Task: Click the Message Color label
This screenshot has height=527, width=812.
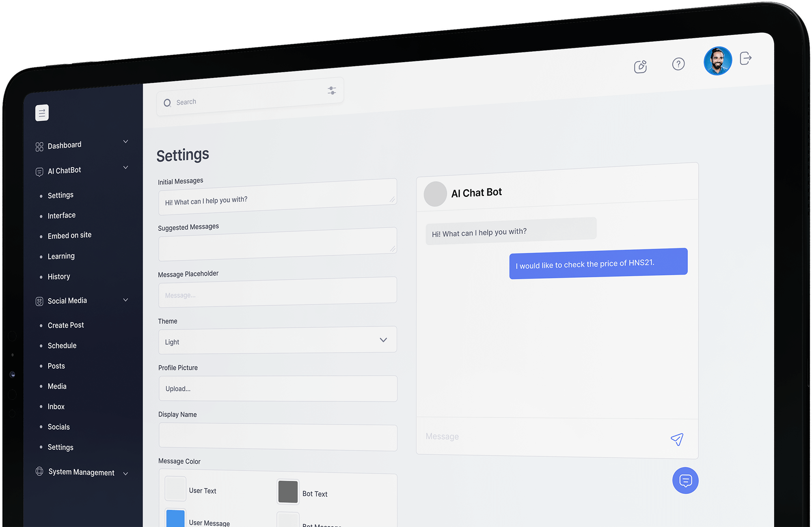Action: [179, 461]
